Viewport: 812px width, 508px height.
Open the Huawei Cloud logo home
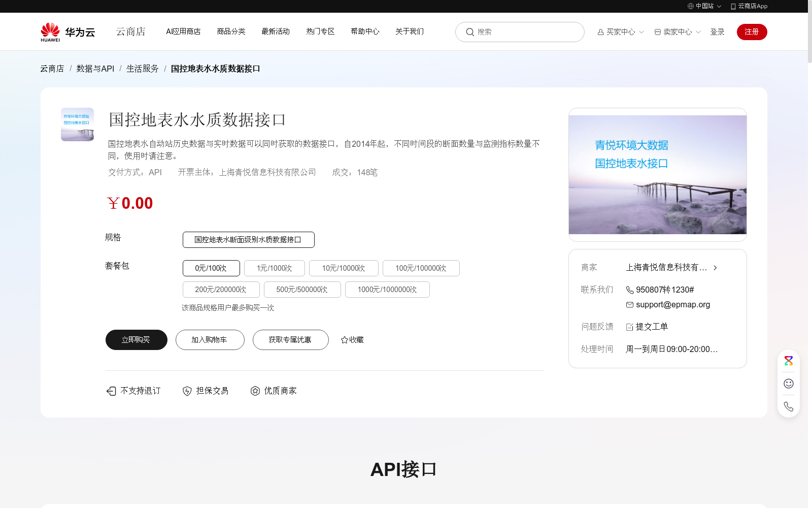click(x=67, y=31)
